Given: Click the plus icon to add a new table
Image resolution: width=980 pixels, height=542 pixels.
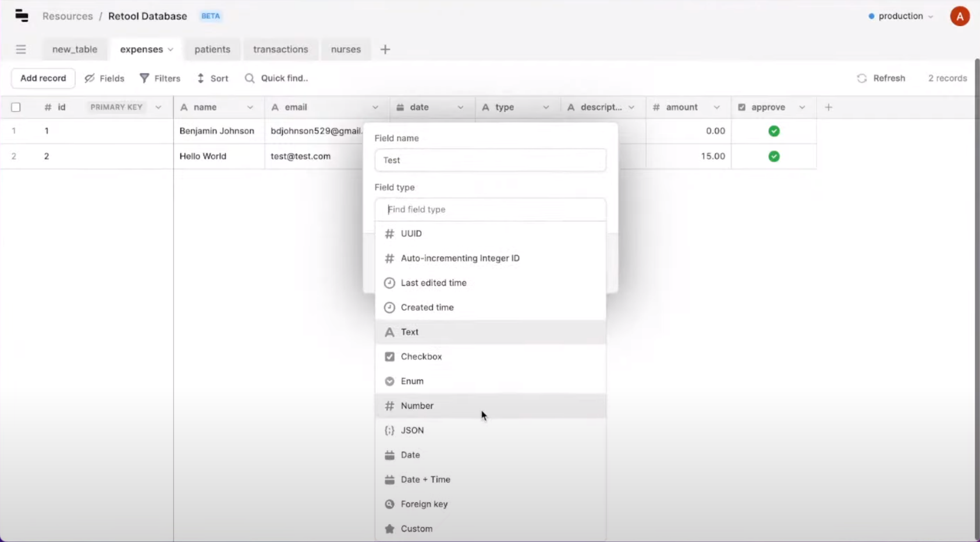Looking at the screenshot, I should coord(384,49).
